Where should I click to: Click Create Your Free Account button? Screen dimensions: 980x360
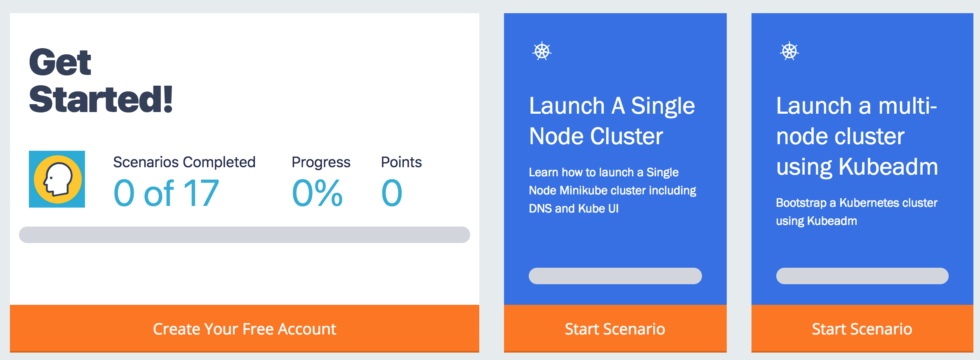(245, 328)
